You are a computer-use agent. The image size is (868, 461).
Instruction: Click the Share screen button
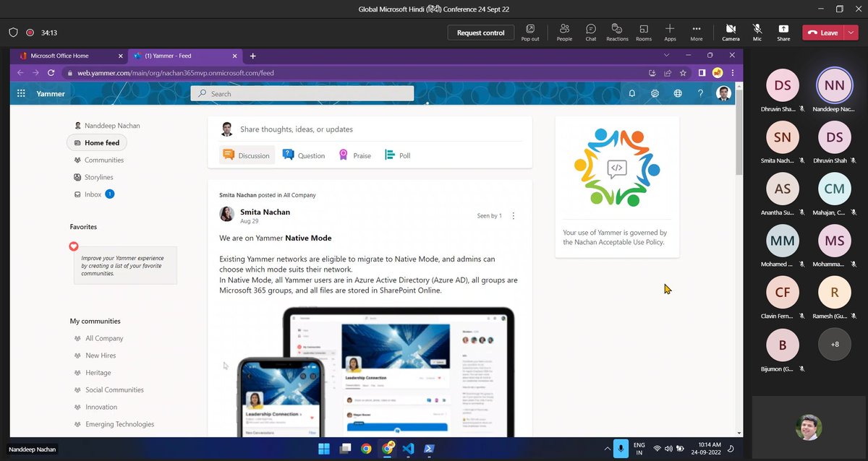click(x=783, y=33)
